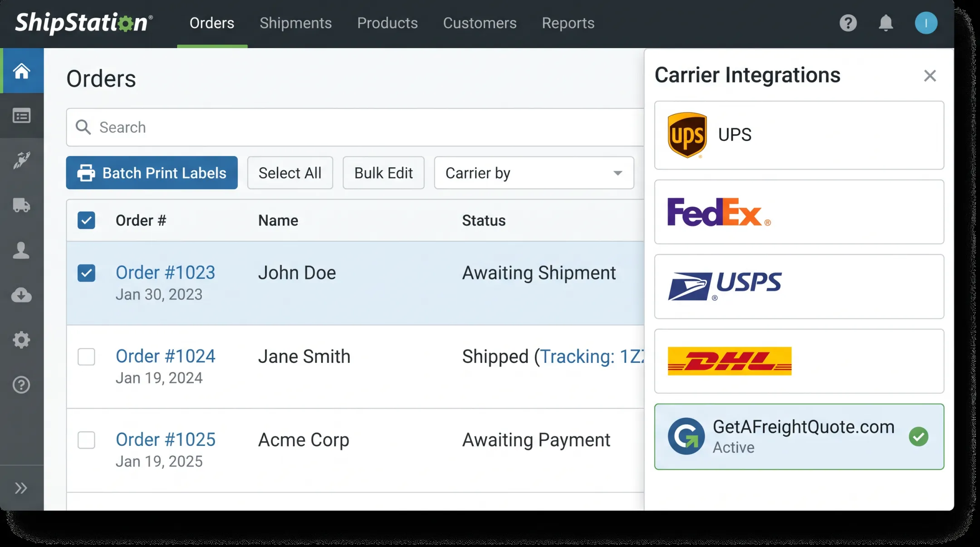Viewport: 980px width, 547px height.
Task: Open the customer person sidebar icon
Action: [x=21, y=250]
